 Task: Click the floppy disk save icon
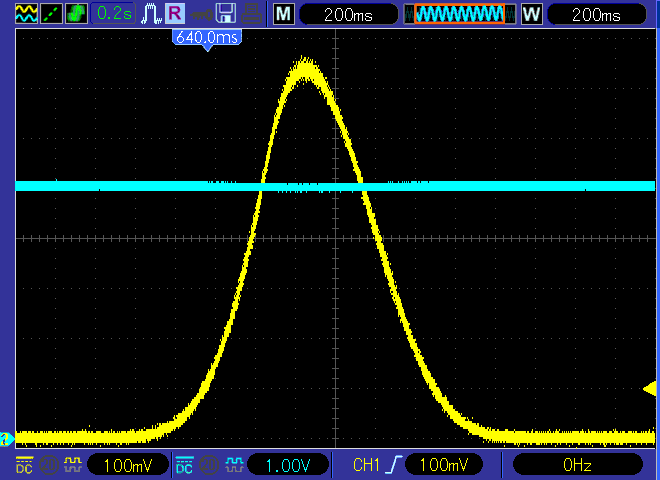(x=226, y=13)
